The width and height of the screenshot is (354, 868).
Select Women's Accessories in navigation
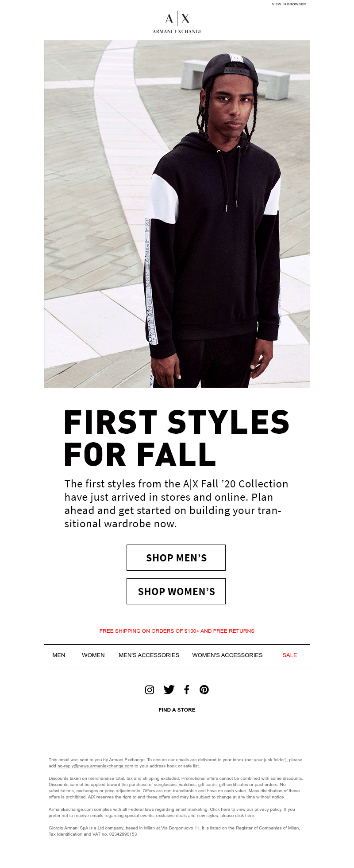point(227,655)
